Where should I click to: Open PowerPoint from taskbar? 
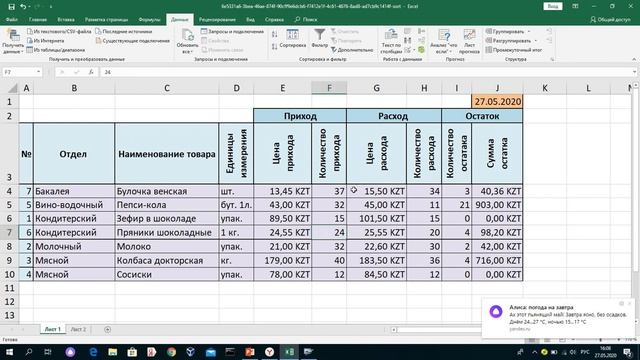point(250,352)
